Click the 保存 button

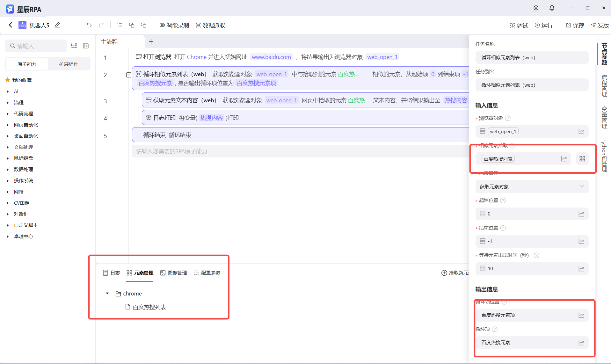tap(575, 25)
